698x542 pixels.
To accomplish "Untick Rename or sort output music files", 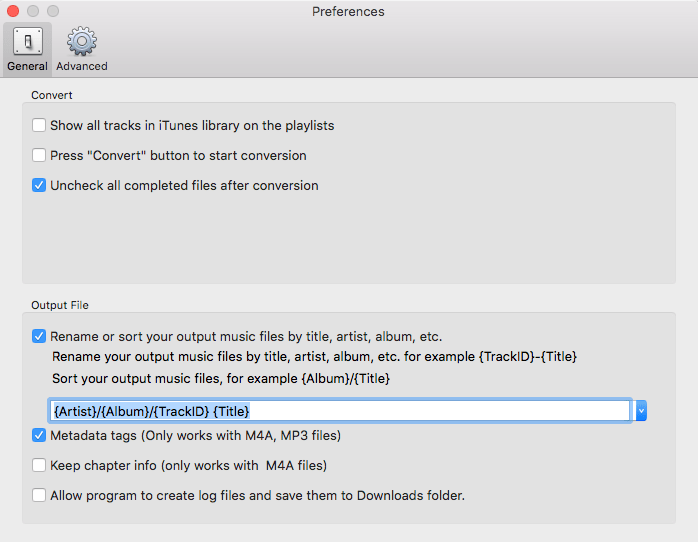I will (39, 336).
